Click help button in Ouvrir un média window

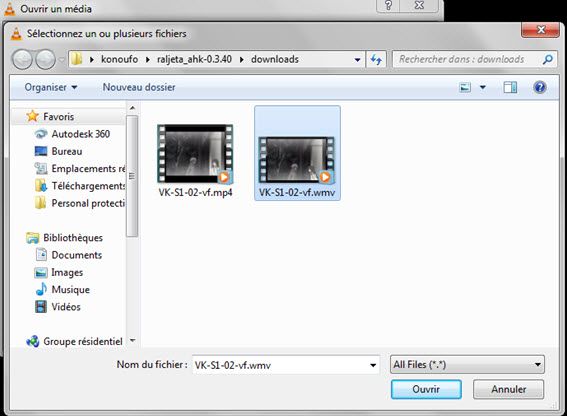tap(388, 6)
